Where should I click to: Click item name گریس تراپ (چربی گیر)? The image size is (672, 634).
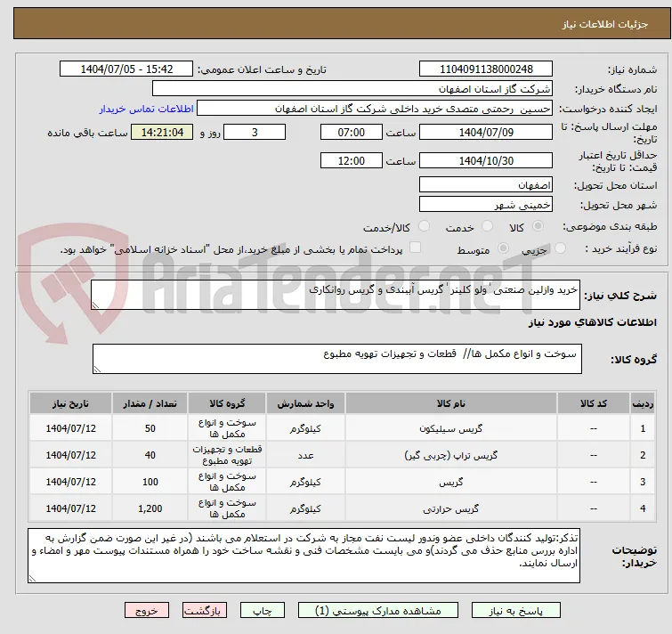tap(451, 455)
